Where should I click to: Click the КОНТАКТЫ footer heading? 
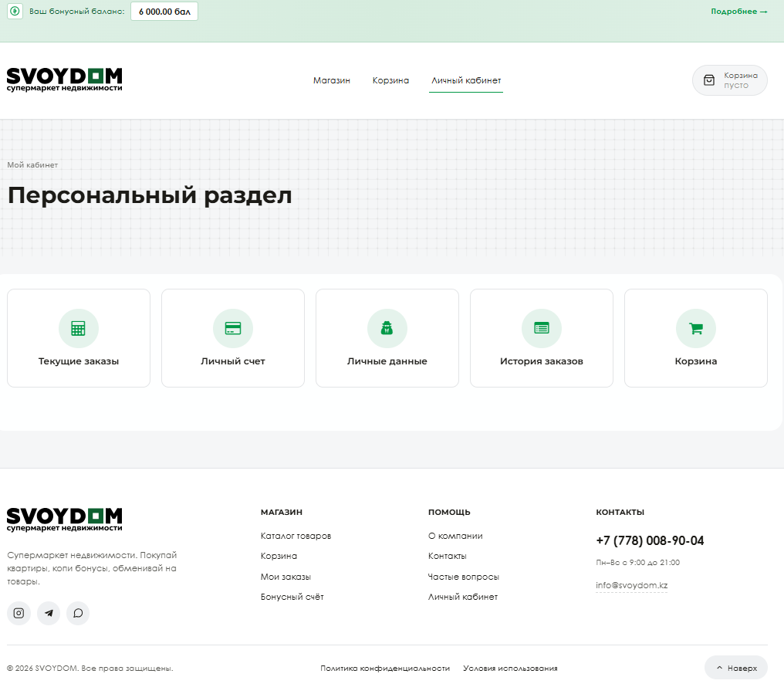(x=620, y=513)
